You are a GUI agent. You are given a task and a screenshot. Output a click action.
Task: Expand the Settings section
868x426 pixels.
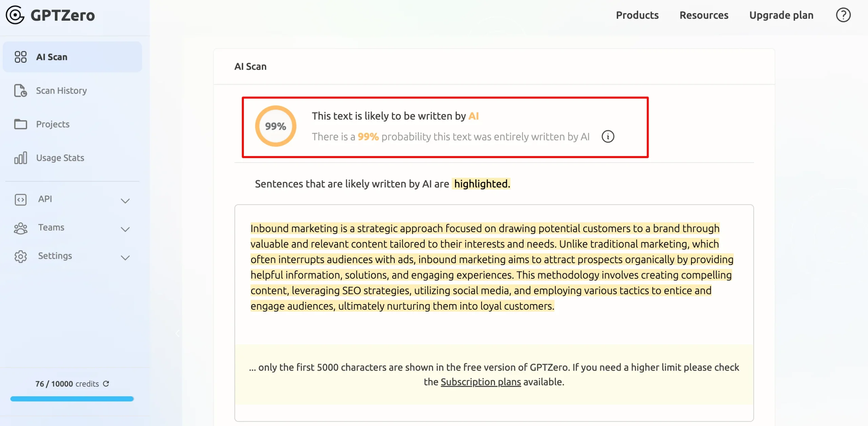tap(125, 257)
